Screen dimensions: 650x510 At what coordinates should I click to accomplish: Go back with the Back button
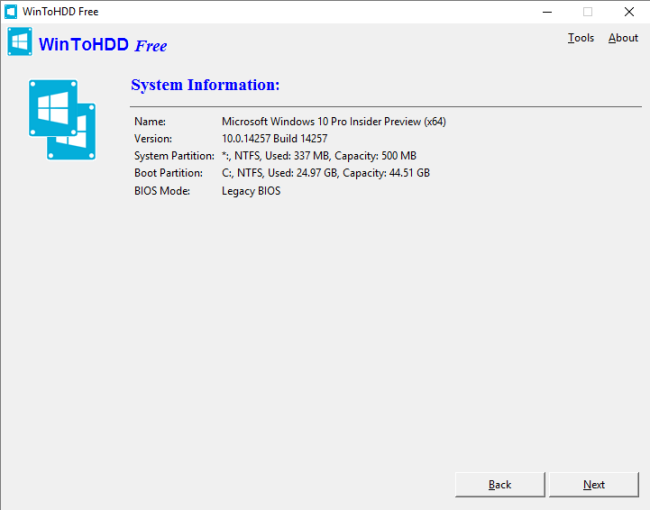(x=500, y=484)
